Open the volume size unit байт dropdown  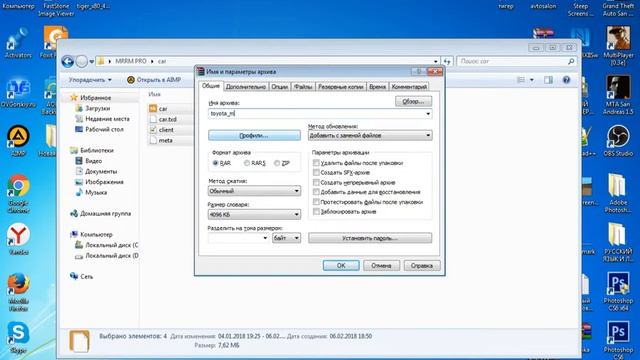pyautogui.click(x=286, y=238)
